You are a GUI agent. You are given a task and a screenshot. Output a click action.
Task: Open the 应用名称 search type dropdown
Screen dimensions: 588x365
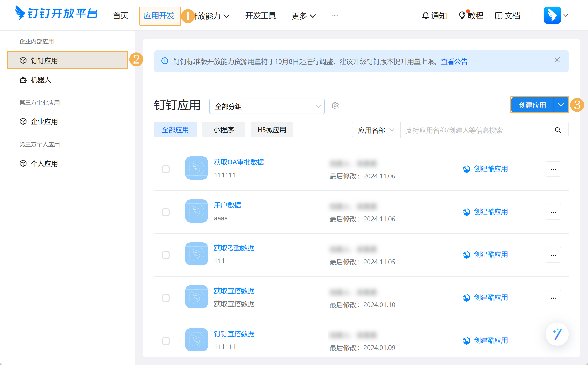376,130
